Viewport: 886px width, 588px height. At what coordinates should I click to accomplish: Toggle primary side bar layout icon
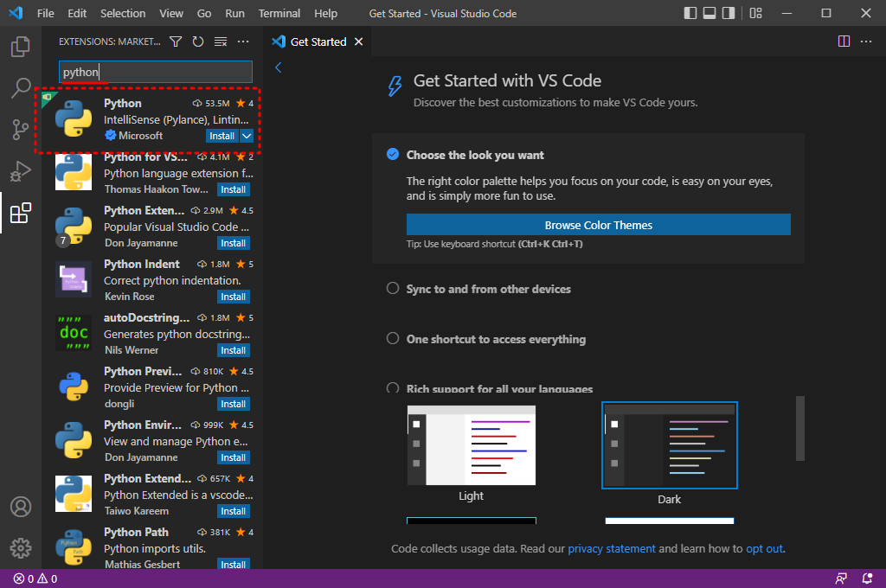click(690, 13)
